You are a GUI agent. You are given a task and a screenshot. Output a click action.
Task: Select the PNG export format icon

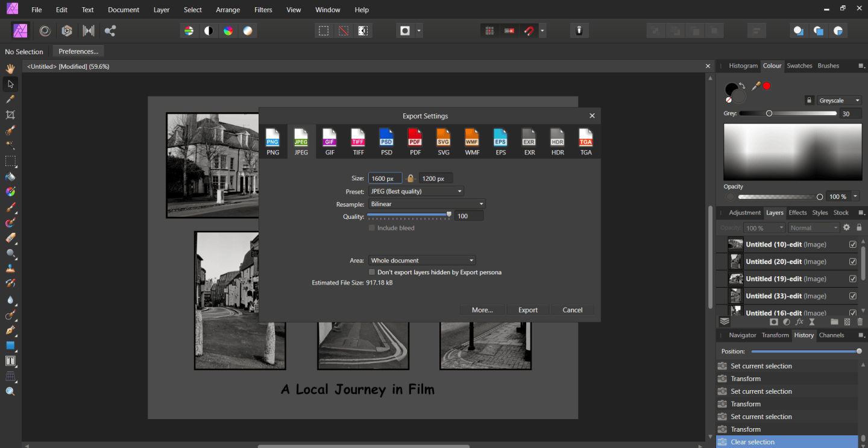tap(273, 142)
